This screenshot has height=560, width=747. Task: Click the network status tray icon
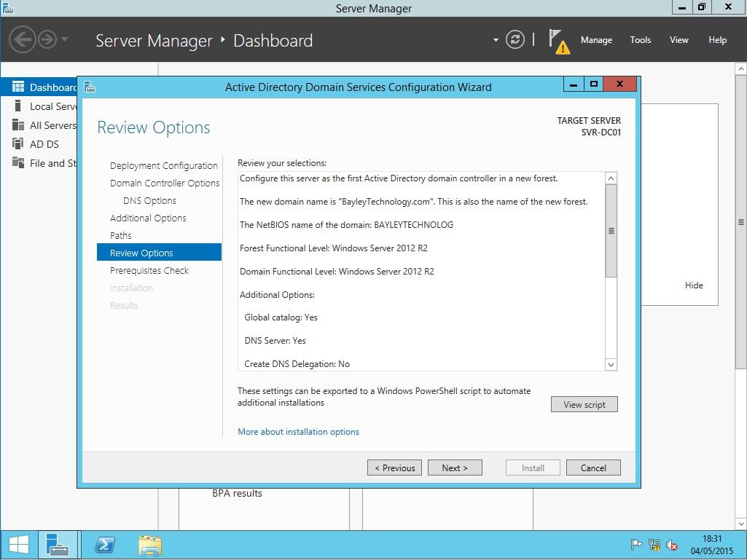pos(654,545)
